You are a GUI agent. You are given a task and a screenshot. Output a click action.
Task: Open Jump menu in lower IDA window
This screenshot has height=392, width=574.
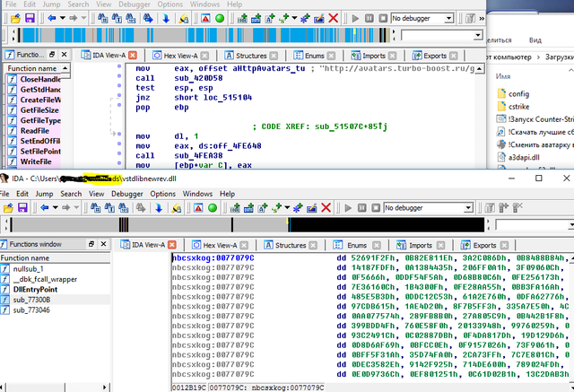(x=44, y=194)
